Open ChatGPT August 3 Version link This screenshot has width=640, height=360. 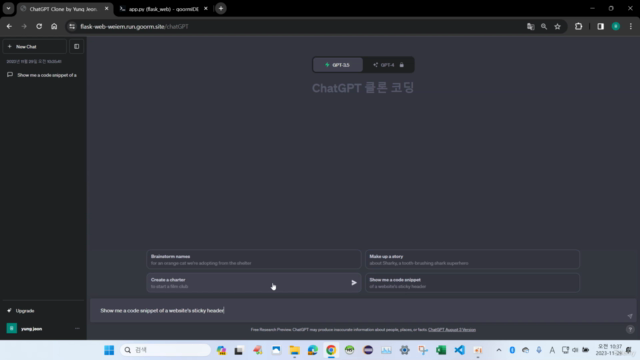(452, 330)
